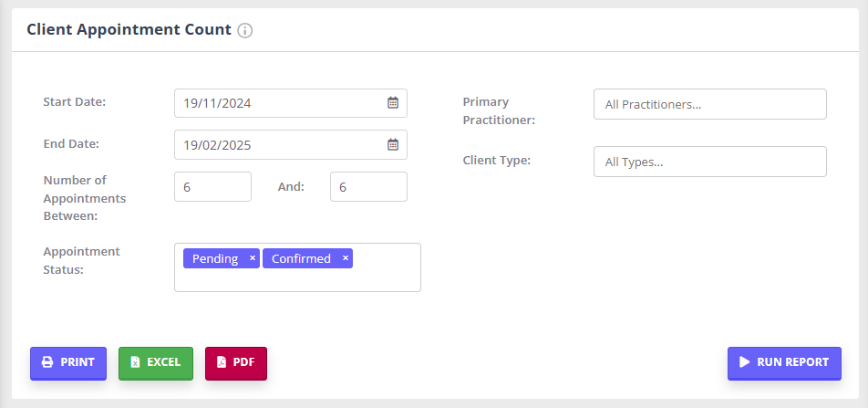Click the info icon beside Client Appointment Count
868x408 pixels.
click(x=244, y=30)
